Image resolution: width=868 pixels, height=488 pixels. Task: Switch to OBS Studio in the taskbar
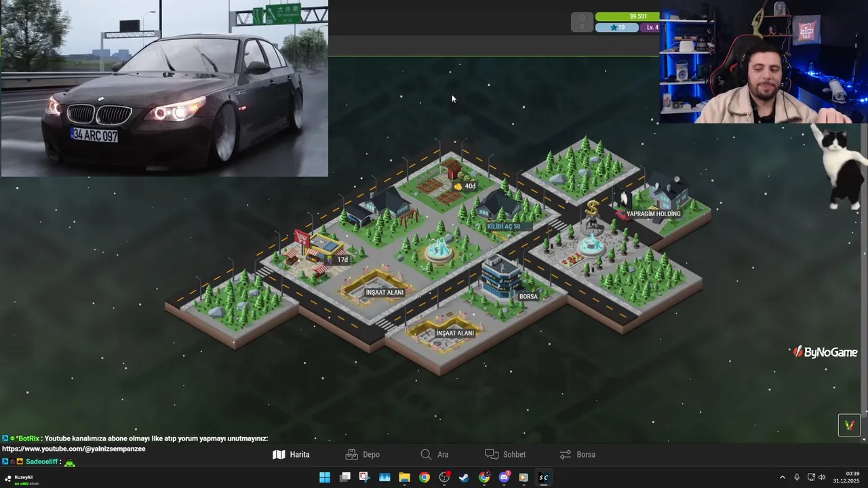click(444, 477)
